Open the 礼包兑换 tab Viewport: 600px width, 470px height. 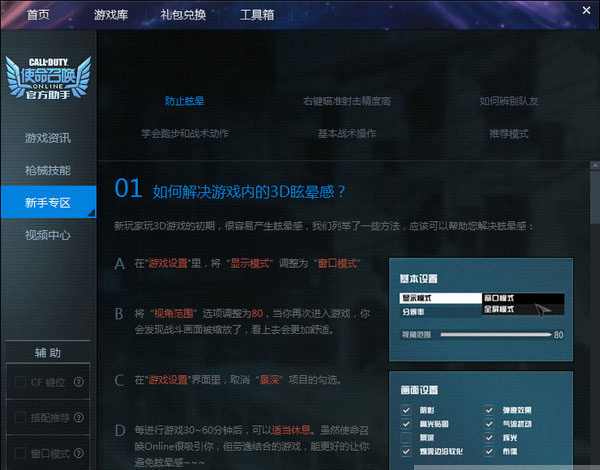[183, 15]
